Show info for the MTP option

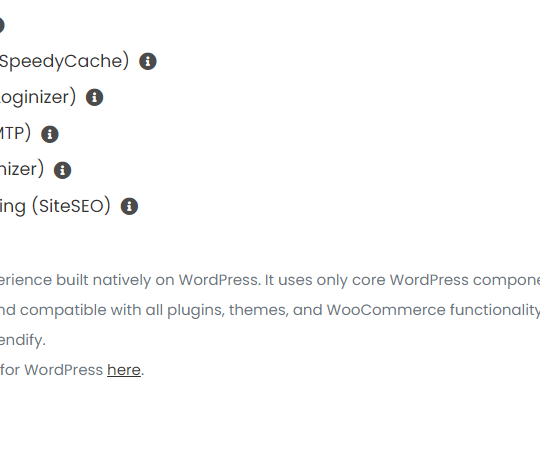(x=50, y=134)
